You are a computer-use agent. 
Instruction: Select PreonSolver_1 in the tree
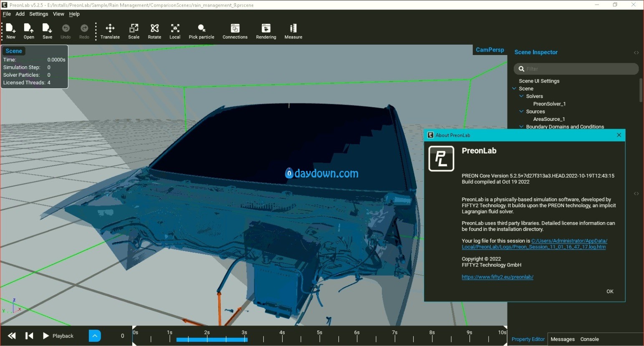[x=549, y=104]
